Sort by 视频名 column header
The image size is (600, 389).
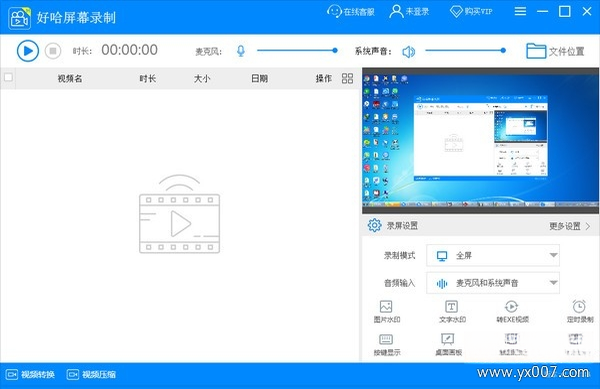[70, 78]
